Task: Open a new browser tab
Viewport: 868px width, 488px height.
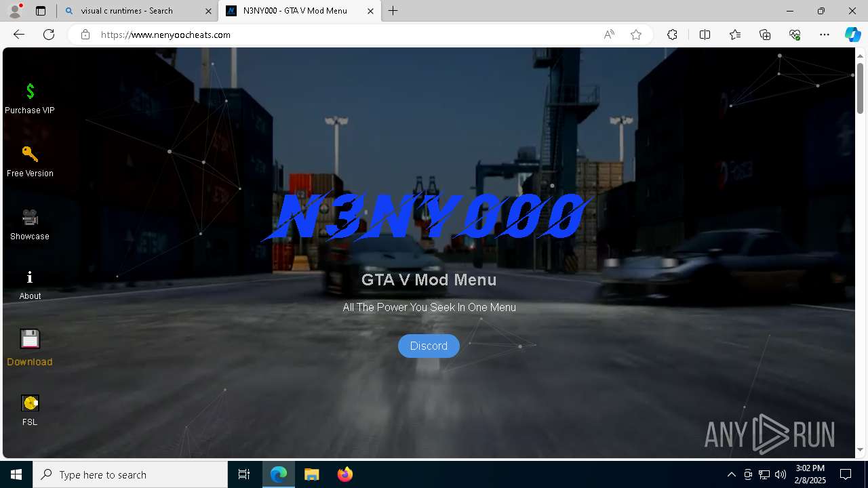Action: point(393,11)
